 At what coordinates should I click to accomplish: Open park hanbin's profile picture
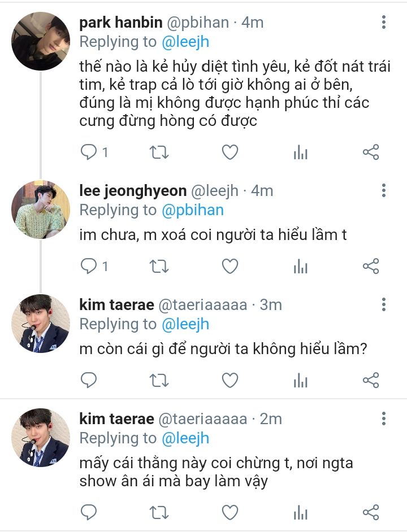(41, 41)
